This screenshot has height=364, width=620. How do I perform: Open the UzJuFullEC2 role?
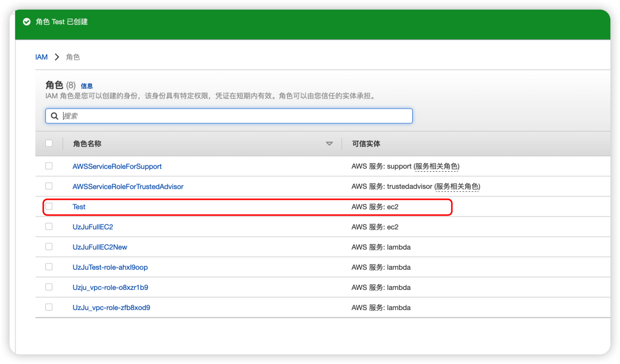tap(92, 227)
